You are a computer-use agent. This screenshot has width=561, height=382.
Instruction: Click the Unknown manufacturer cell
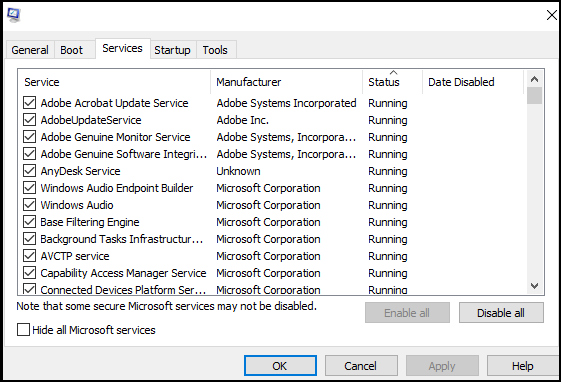(238, 171)
